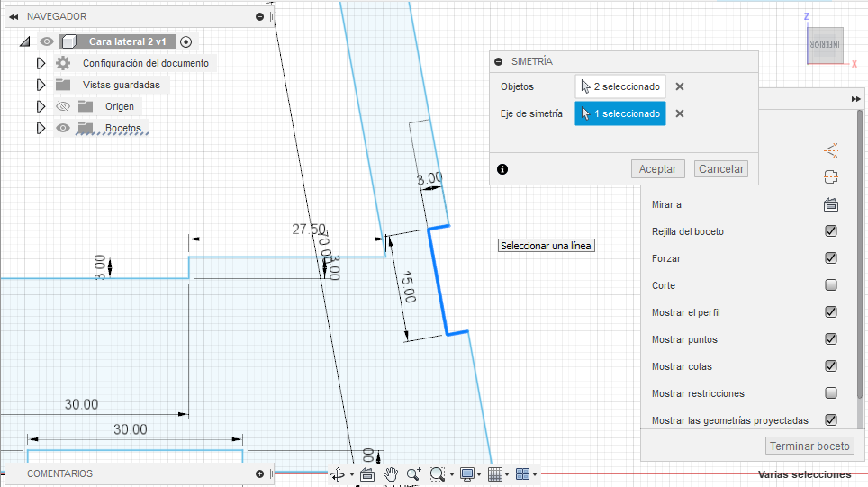Toggle Mostrar cotas checkbox
Screen dimensions: 868x487
pos(831,365)
